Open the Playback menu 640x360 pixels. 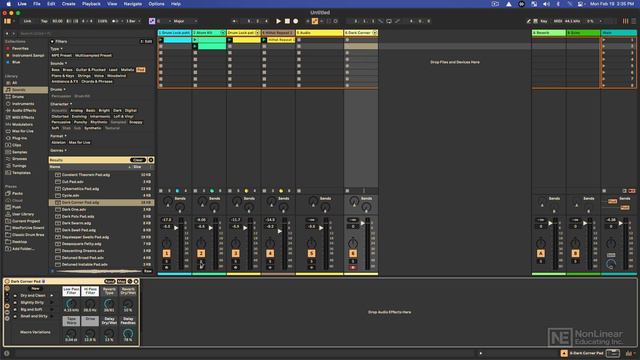click(91, 4)
